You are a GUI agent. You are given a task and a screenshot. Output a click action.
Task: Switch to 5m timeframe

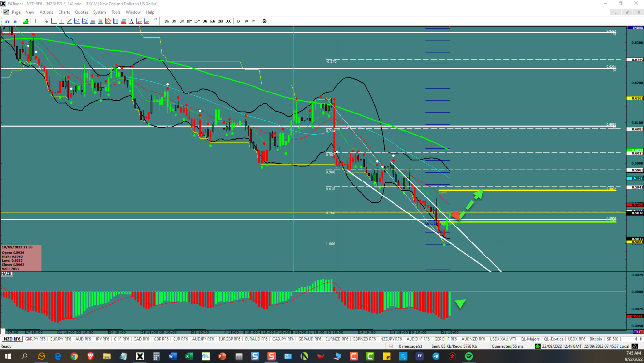182,21
